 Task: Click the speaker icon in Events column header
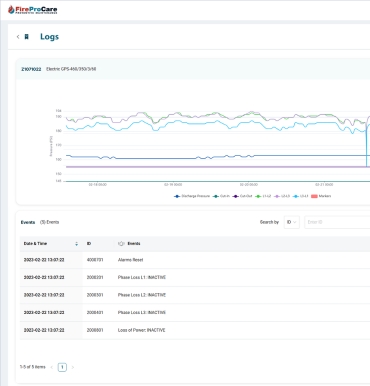pos(121,244)
